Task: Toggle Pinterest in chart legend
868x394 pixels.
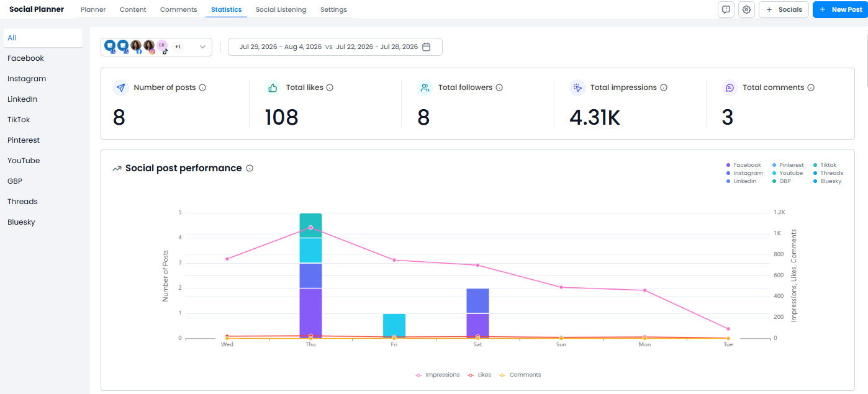Action: [788, 165]
